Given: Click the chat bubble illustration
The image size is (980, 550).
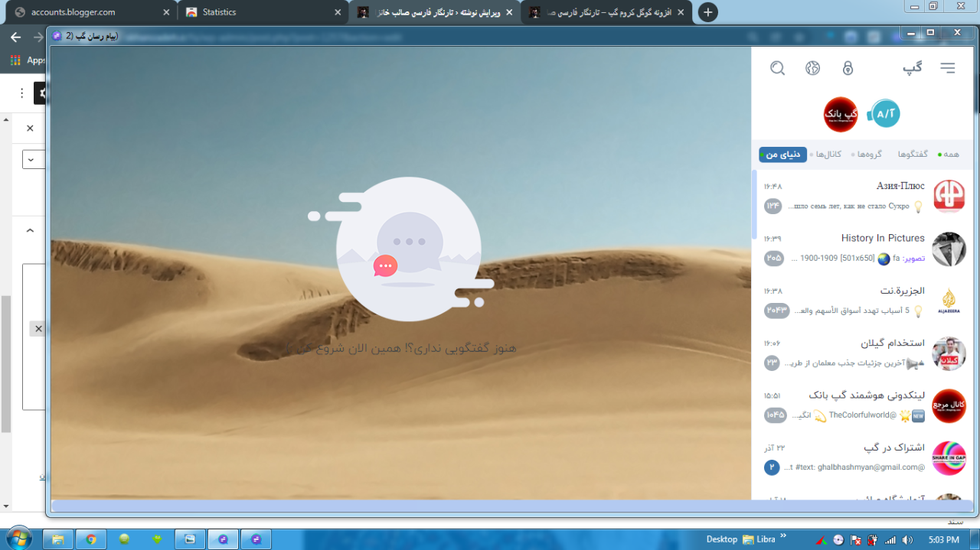Looking at the screenshot, I should [402, 249].
